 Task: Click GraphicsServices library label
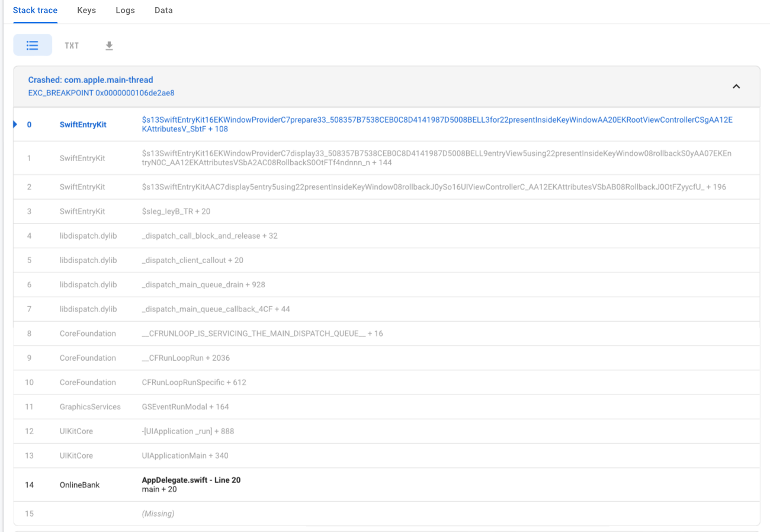click(x=90, y=406)
